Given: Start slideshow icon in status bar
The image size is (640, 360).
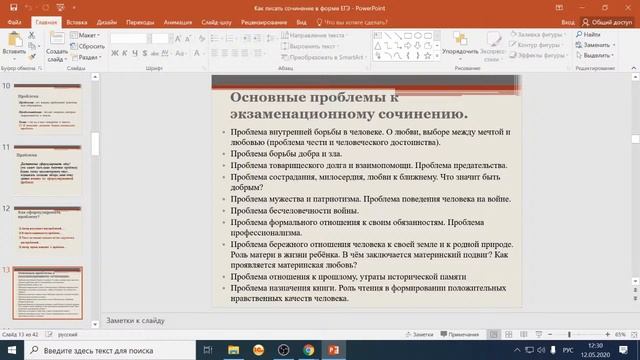Looking at the screenshot, I should [x=539, y=334].
